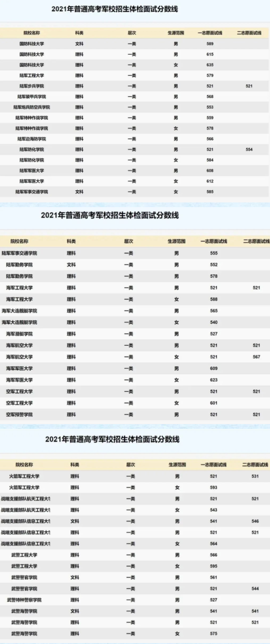The height and width of the screenshot is (644, 270).
Task: Select second-choice score value 546
Action: click(x=255, y=521)
